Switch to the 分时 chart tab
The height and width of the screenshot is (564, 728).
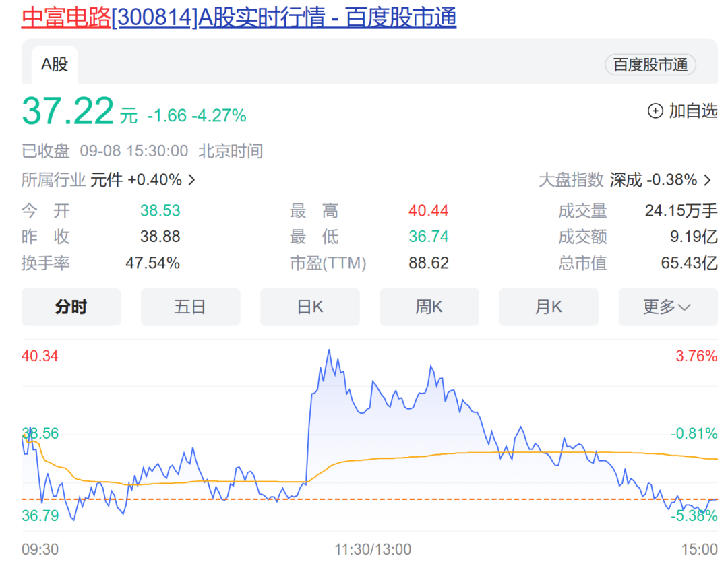pos(71,307)
